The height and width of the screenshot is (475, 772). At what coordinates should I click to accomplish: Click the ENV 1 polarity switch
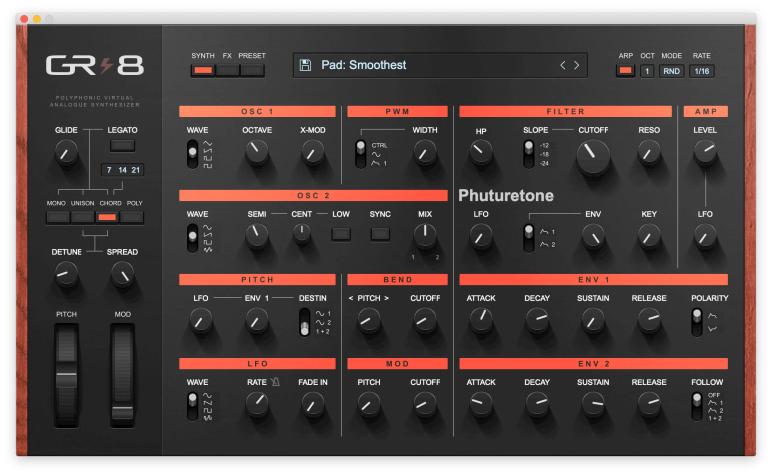click(697, 322)
